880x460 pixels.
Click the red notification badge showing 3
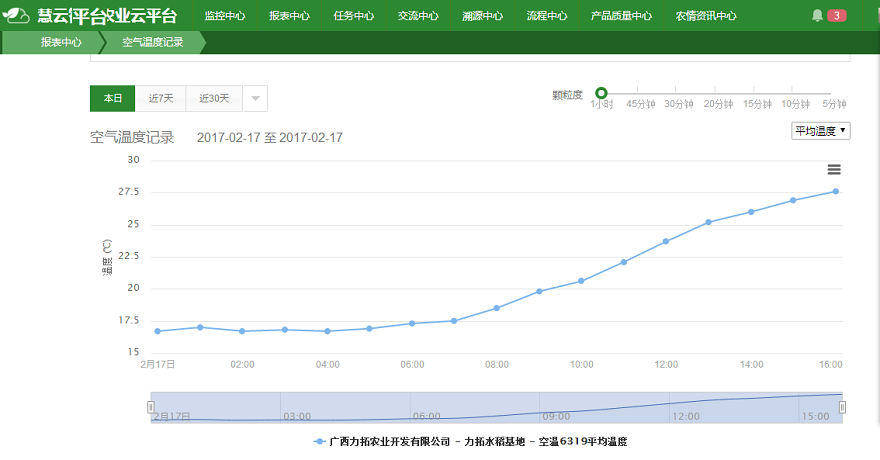coord(837,15)
